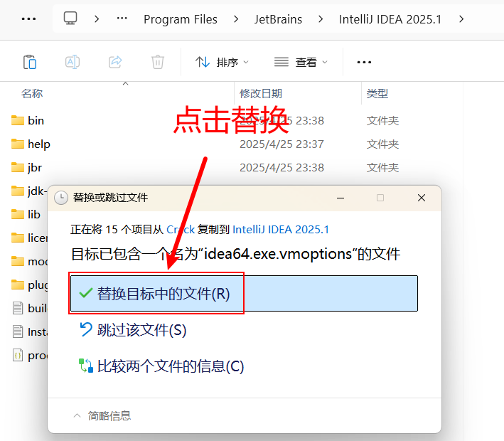This screenshot has width=504, height=441.
Task: Go to JetBrains folder in breadcrumb
Action: (x=278, y=19)
